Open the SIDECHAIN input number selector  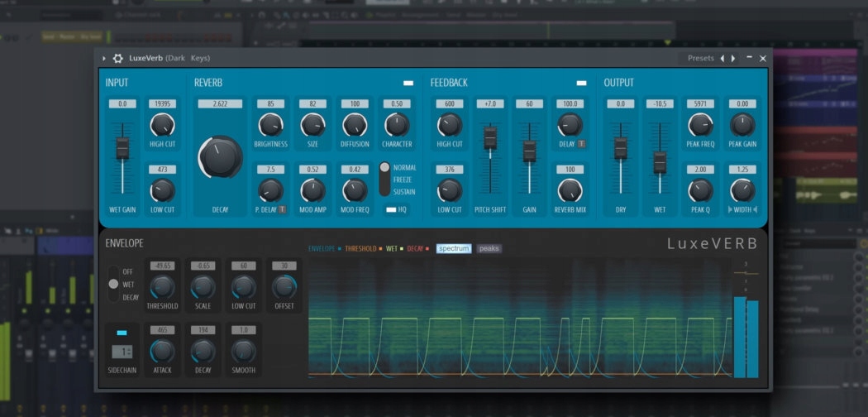pos(122,352)
